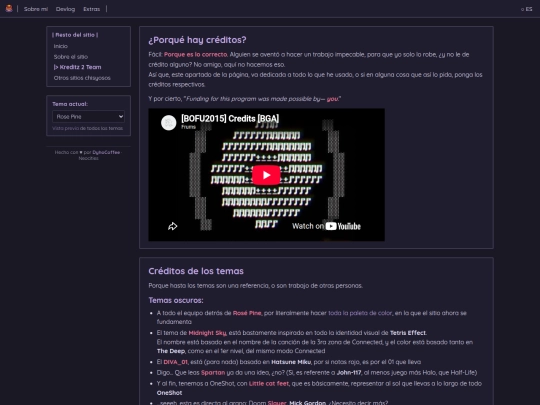540x405 pixels.
Task: Click the Slayer highlighted text
Action: pos(277,403)
